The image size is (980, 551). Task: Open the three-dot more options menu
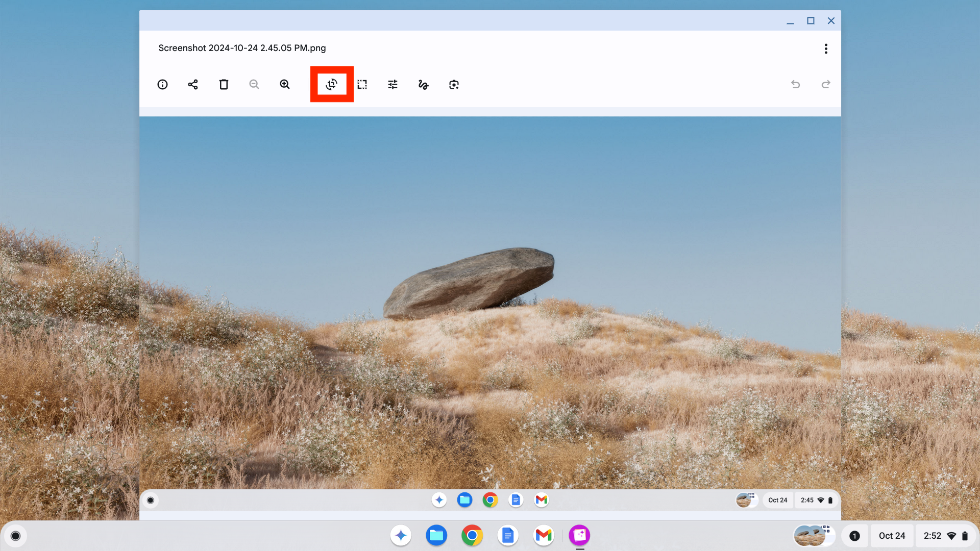pyautogui.click(x=826, y=48)
